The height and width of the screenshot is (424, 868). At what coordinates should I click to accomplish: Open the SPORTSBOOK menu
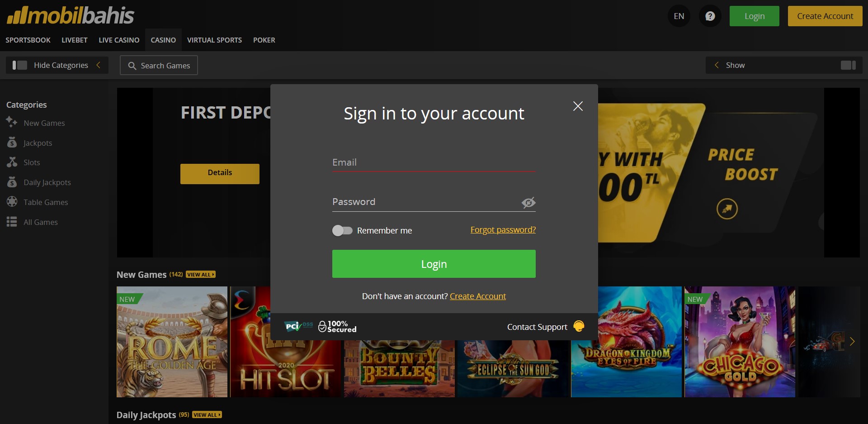pyautogui.click(x=28, y=40)
